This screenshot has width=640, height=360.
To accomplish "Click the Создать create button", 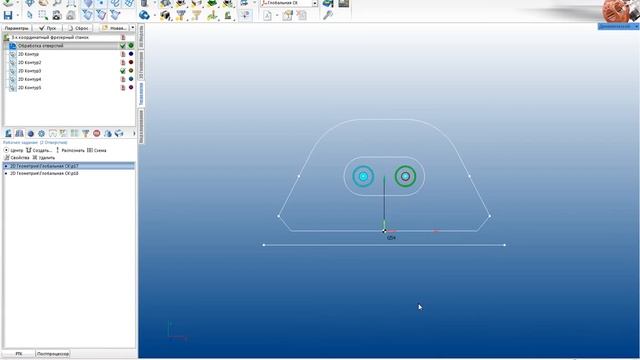I will [39, 150].
